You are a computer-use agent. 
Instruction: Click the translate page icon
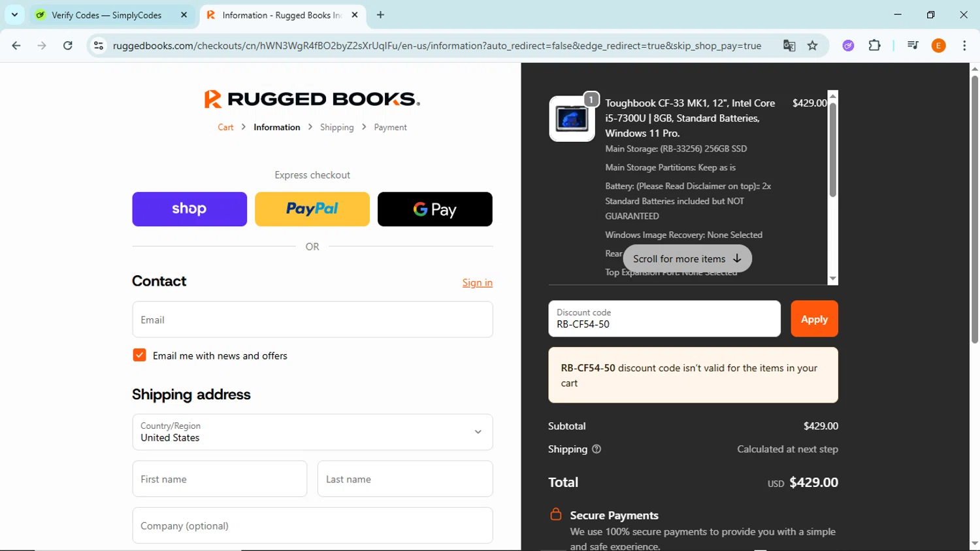coord(789,46)
